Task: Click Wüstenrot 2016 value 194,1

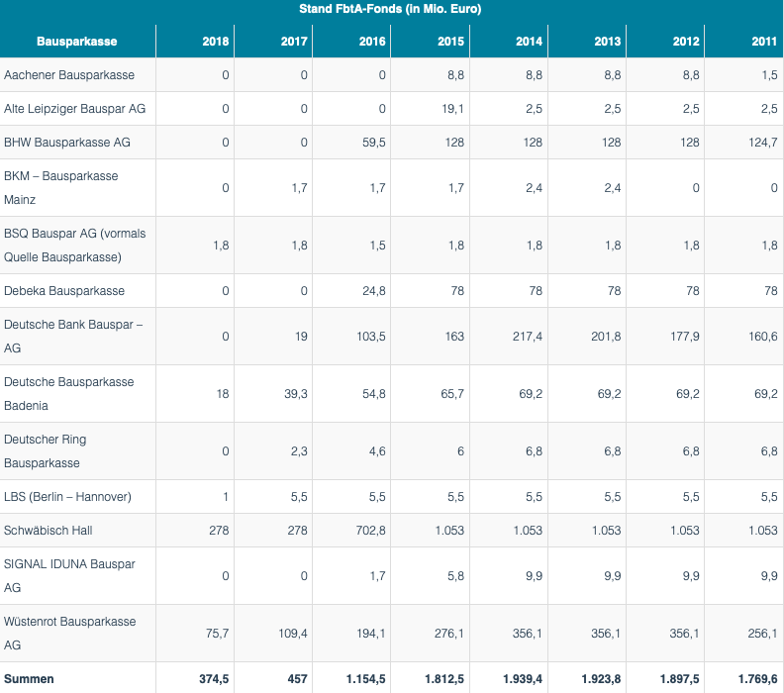Action: pyautogui.click(x=371, y=634)
